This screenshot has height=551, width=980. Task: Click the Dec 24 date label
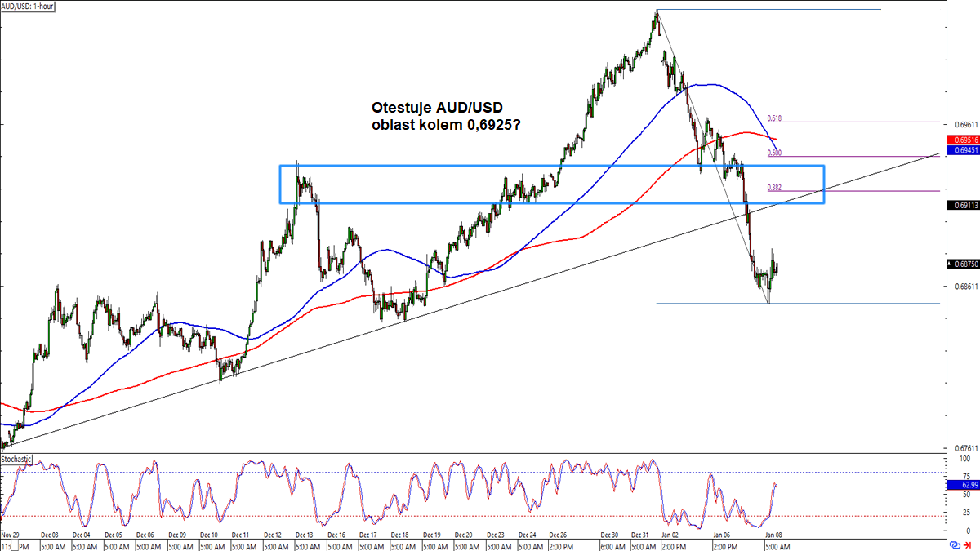click(x=528, y=534)
